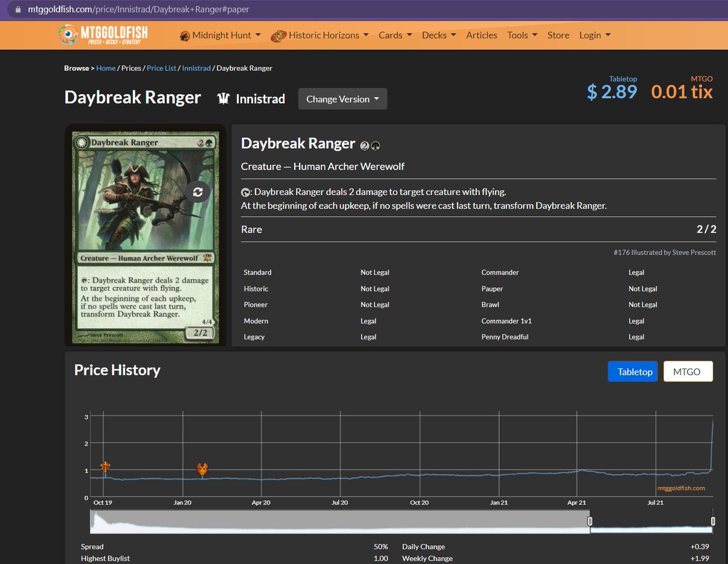
Task: Click the MTGO 0.01 tix price
Action: [682, 91]
